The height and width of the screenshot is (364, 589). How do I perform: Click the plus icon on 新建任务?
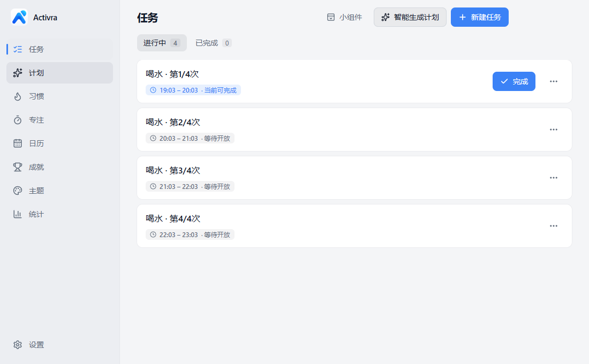[x=463, y=17]
